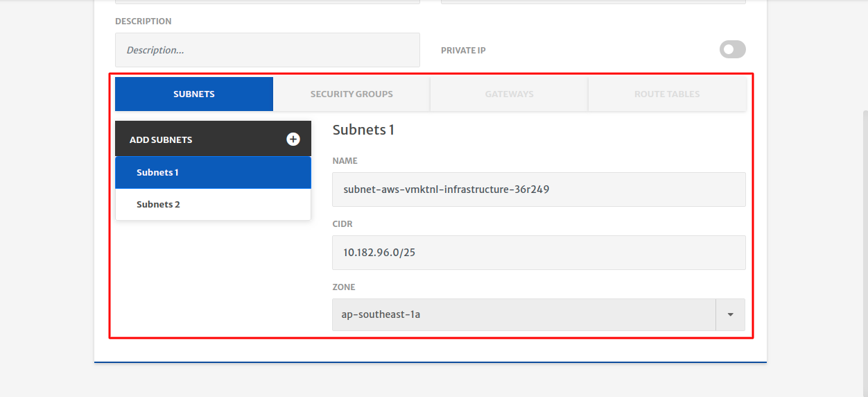This screenshot has height=397, width=868.
Task: Open the Gateways tab
Action: [510, 94]
